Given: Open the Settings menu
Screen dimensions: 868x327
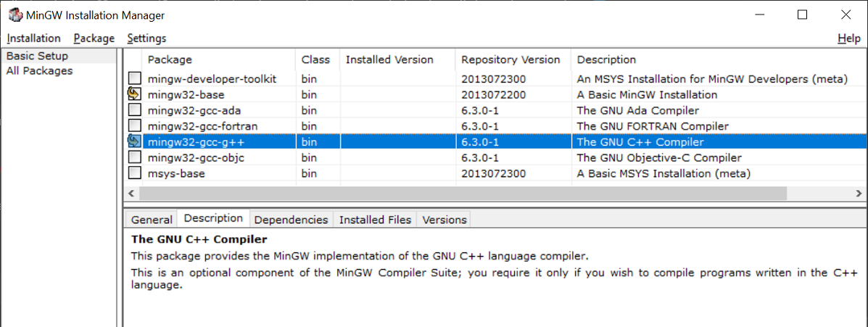Looking at the screenshot, I should (146, 38).
